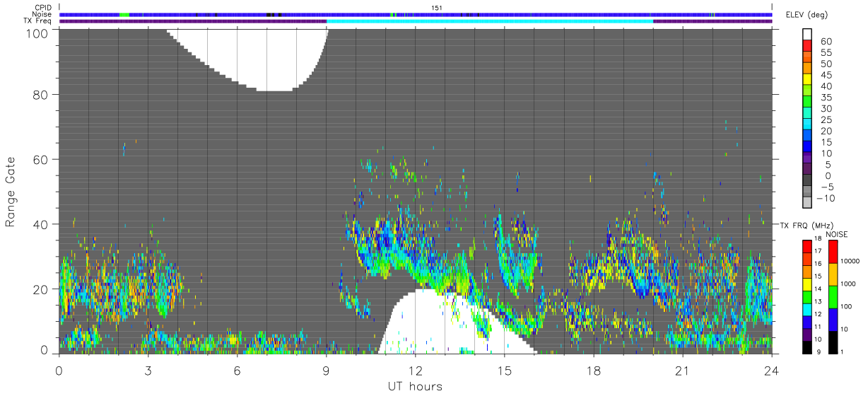Click the 'Noise' label at top left

(42, 14)
